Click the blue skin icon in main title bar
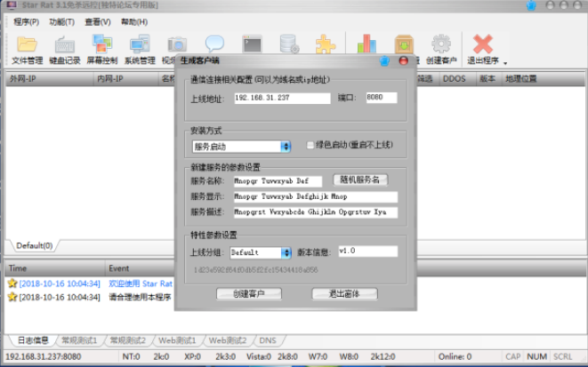Viewport: 588px width, 367px height. tap(531, 5)
